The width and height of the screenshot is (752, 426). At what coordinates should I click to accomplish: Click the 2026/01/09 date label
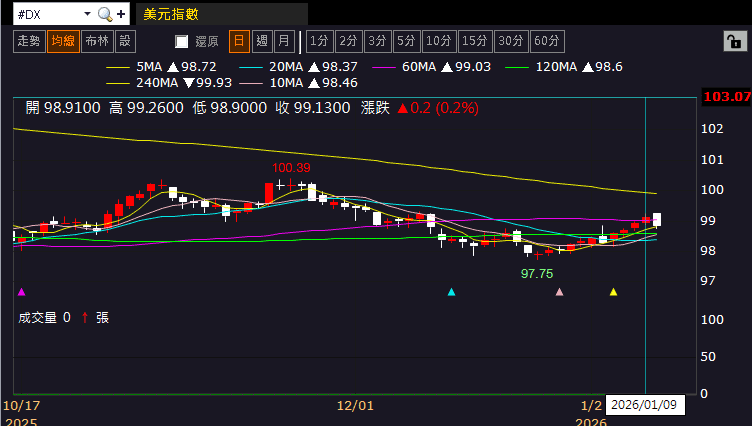click(x=645, y=405)
